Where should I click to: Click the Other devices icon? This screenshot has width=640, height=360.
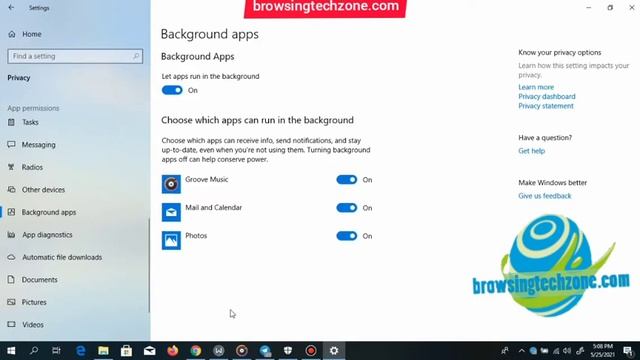[x=11, y=189]
